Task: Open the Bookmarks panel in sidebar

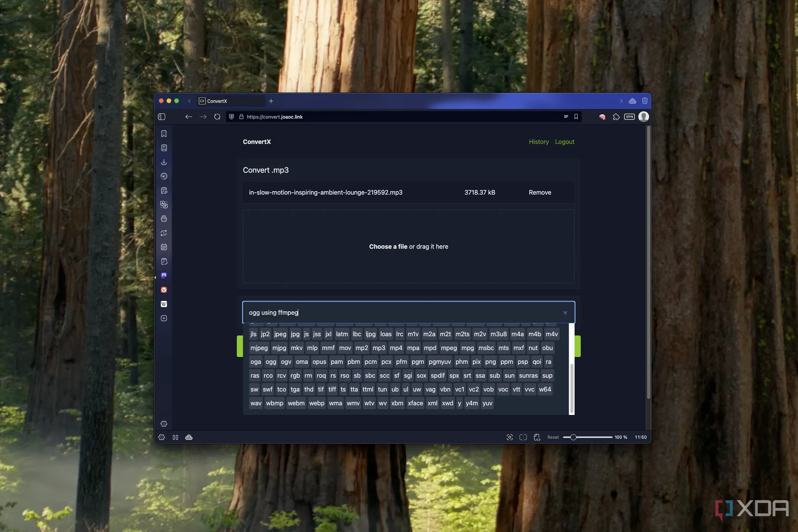Action: (x=164, y=134)
